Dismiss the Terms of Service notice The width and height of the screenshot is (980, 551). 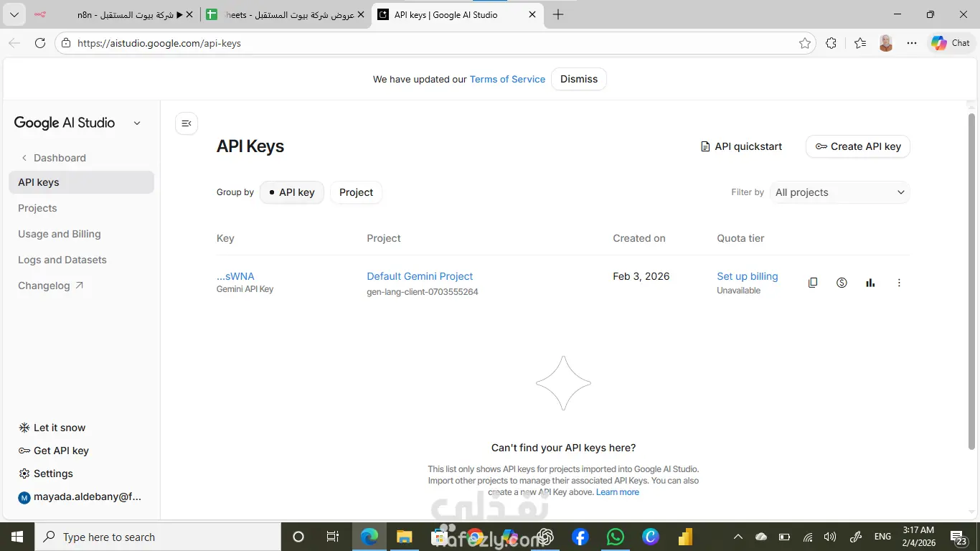[x=579, y=79]
